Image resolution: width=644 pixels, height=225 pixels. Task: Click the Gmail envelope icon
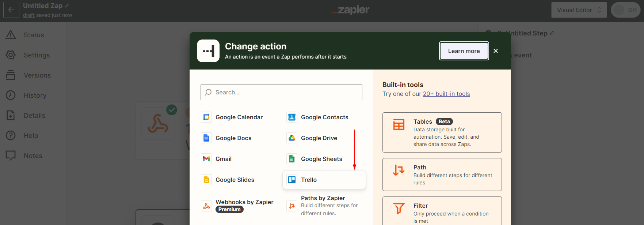pyautogui.click(x=206, y=159)
